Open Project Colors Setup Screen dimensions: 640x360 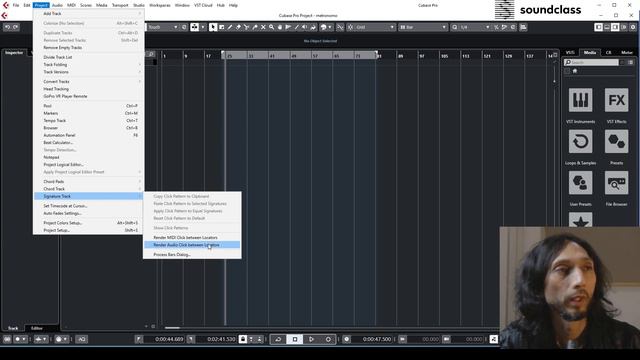pos(89,223)
